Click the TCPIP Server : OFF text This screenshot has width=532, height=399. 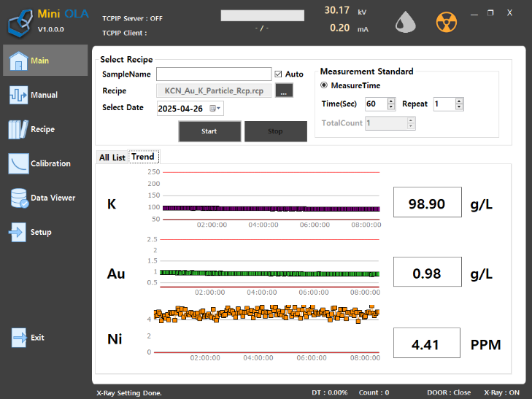132,18
